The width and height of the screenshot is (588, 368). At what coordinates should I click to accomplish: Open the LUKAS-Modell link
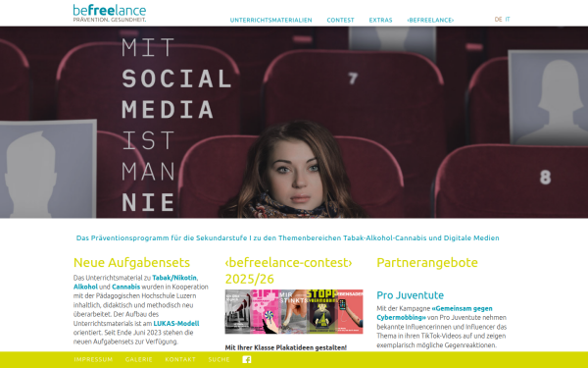176,323
